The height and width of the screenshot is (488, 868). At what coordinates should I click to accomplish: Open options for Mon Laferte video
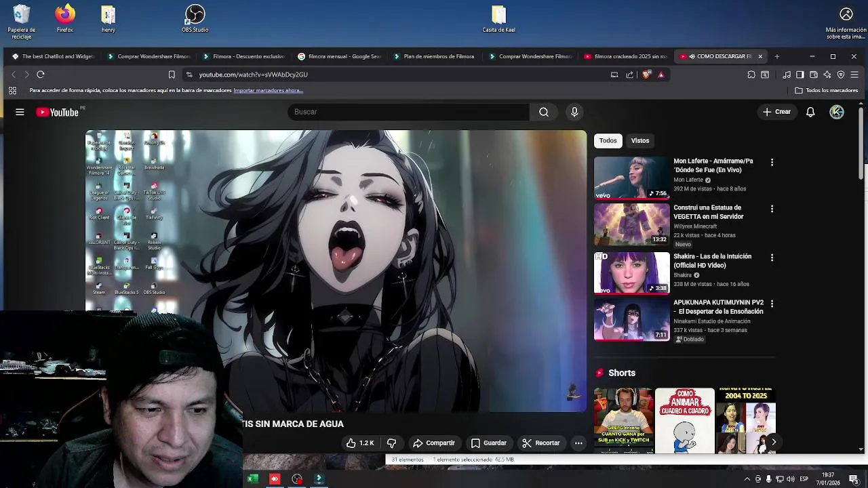(772, 163)
